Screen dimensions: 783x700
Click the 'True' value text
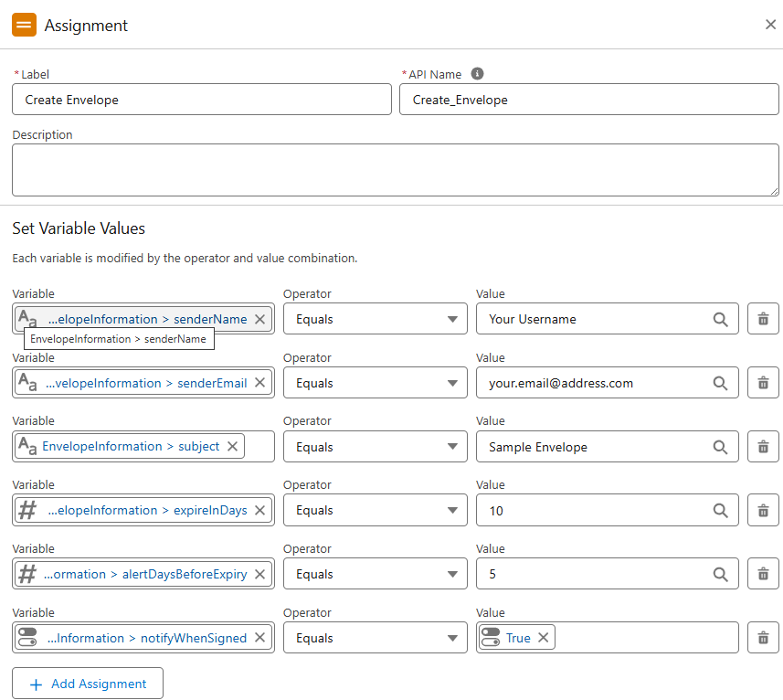[518, 638]
